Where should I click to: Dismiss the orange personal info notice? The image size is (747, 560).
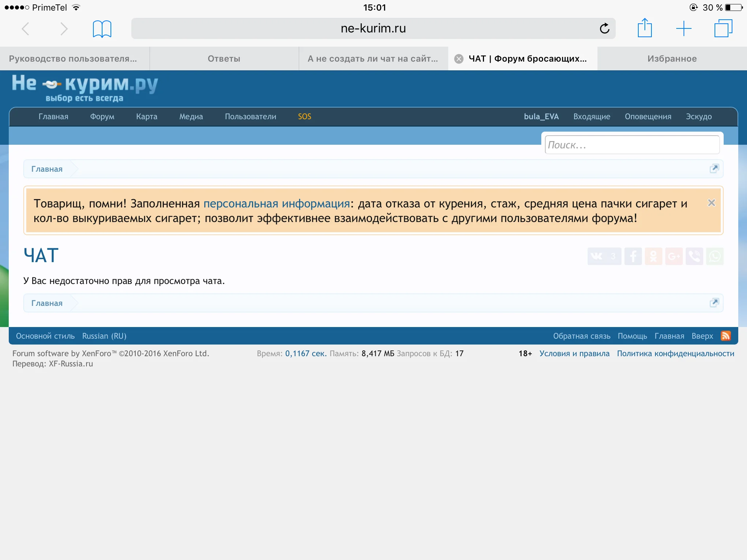(x=711, y=203)
